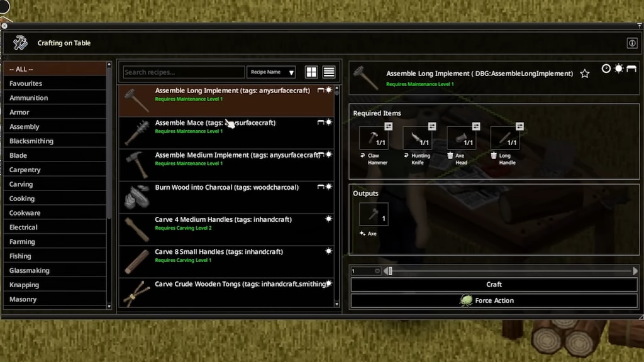Swap the Claw Hammer required item
This screenshot has height=362, width=644.
tap(388, 126)
